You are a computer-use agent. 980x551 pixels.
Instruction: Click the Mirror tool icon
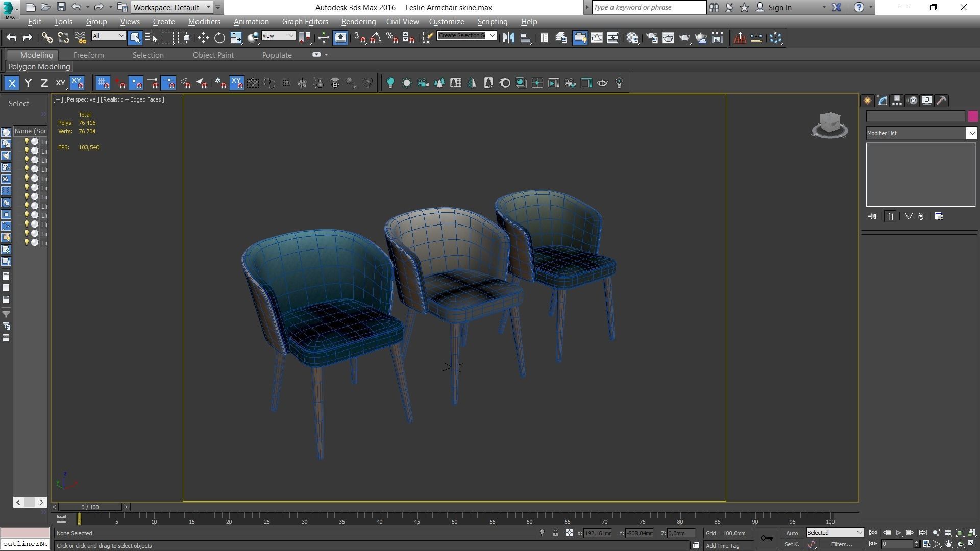pyautogui.click(x=508, y=38)
